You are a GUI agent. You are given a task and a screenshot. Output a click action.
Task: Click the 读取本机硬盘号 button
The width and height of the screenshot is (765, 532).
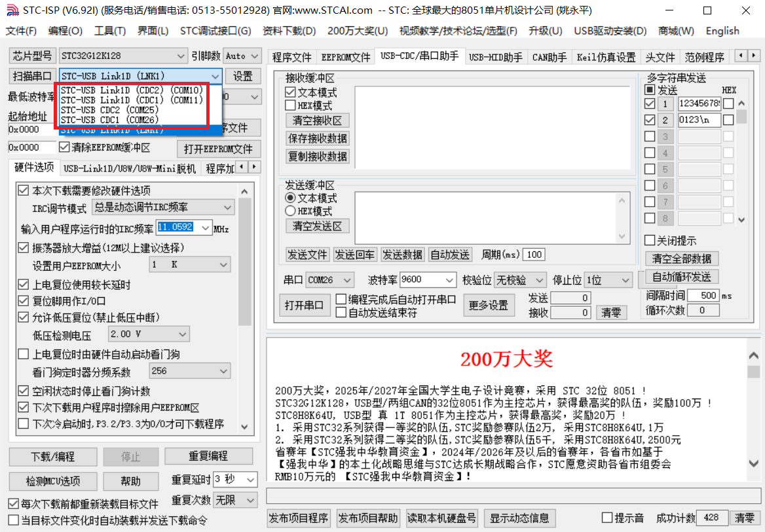[441, 518]
